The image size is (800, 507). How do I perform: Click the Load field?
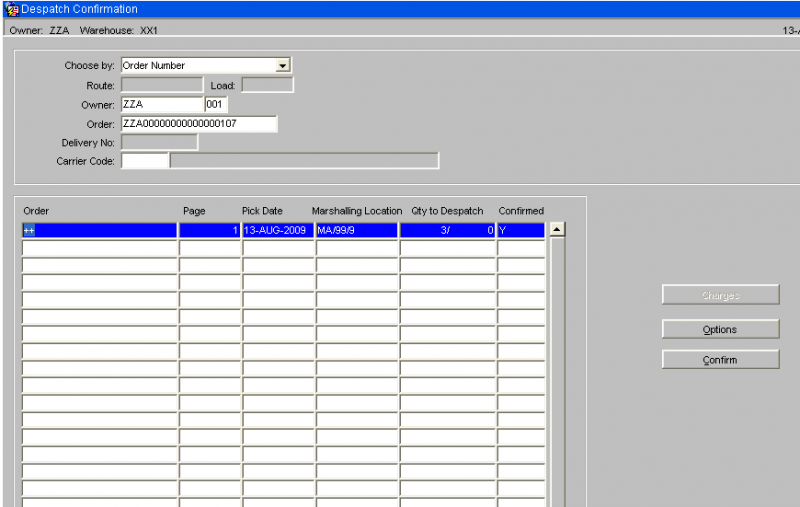[267, 85]
